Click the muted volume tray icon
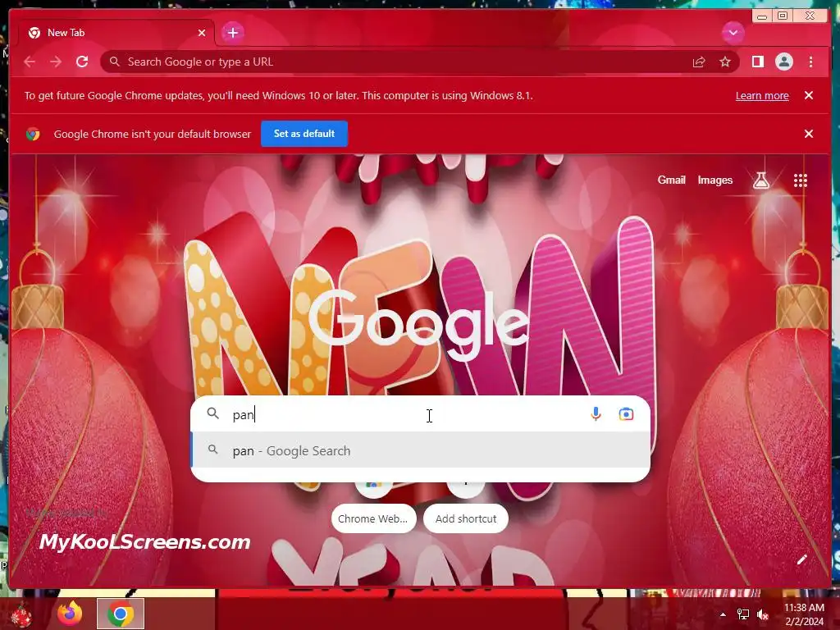Screen dimensions: 840x630 [x=762, y=614]
